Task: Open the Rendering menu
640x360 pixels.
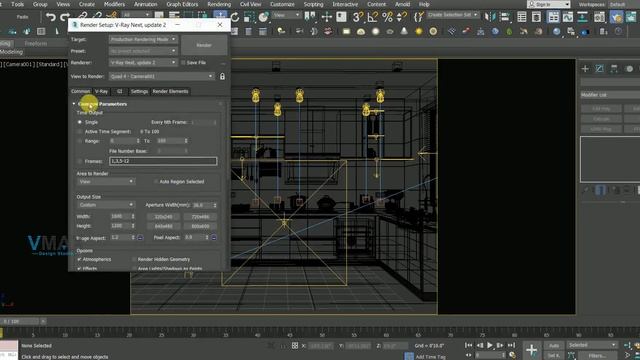Action: pyautogui.click(x=219, y=4)
